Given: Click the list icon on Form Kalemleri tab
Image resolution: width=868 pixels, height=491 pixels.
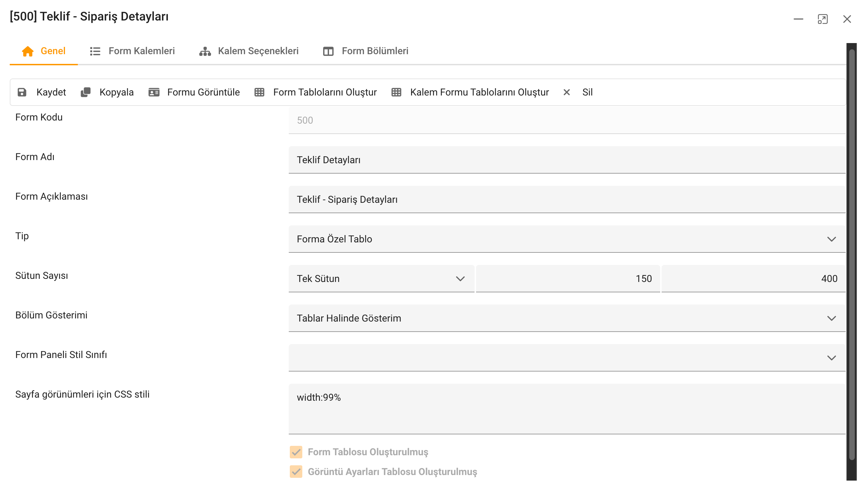Looking at the screenshot, I should pos(94,51).
